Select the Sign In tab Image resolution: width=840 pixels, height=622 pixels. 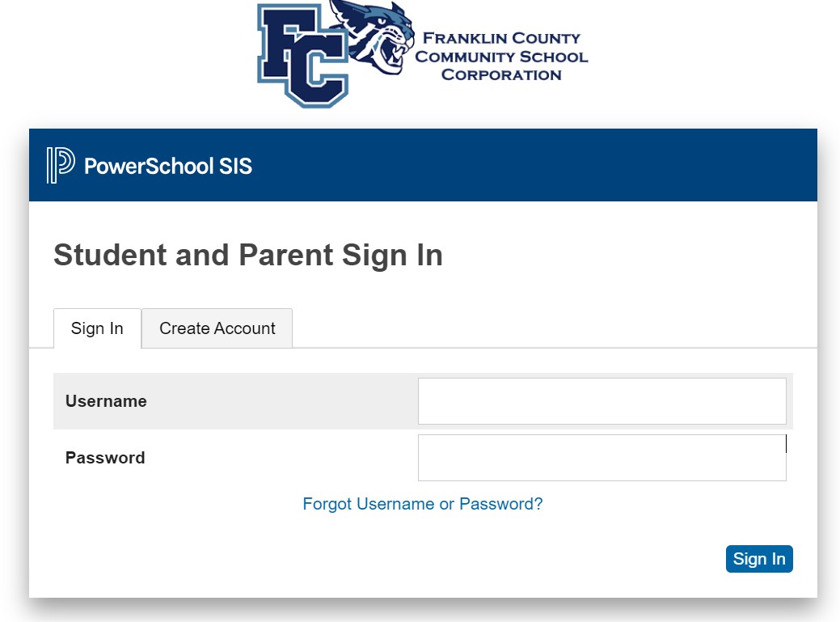click(97, 328)
